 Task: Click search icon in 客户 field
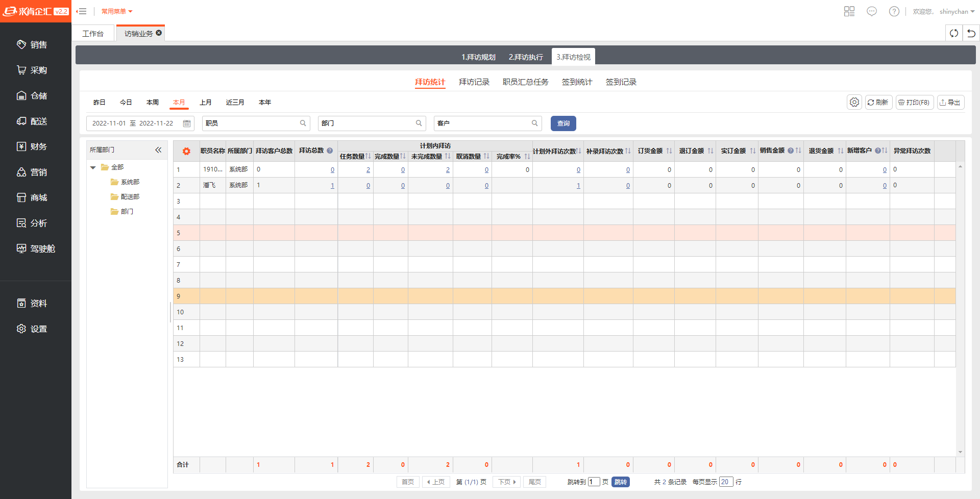(534, 123)
